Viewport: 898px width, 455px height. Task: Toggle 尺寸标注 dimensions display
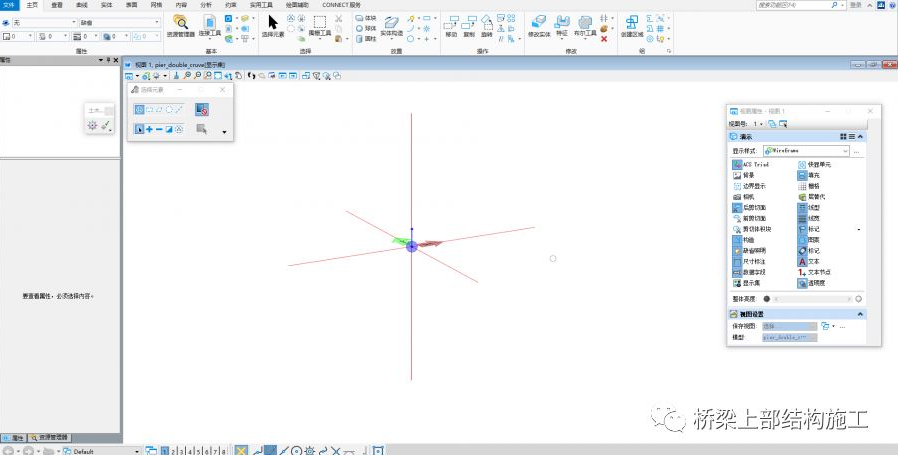(x=749, y=261)
